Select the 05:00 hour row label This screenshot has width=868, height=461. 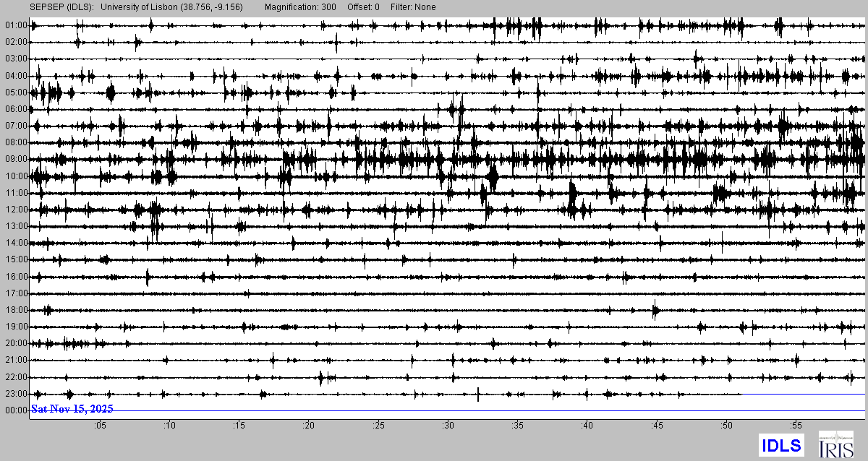coord(16,92)
